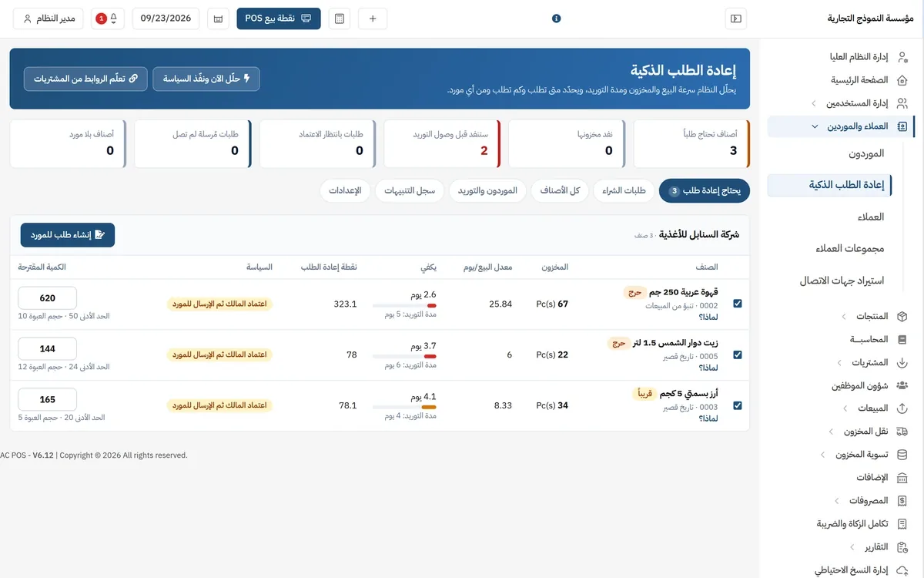Click the home icon of الصفحة الرئيسية
This screenshot has width=924, height=578.
pos(902,80)
